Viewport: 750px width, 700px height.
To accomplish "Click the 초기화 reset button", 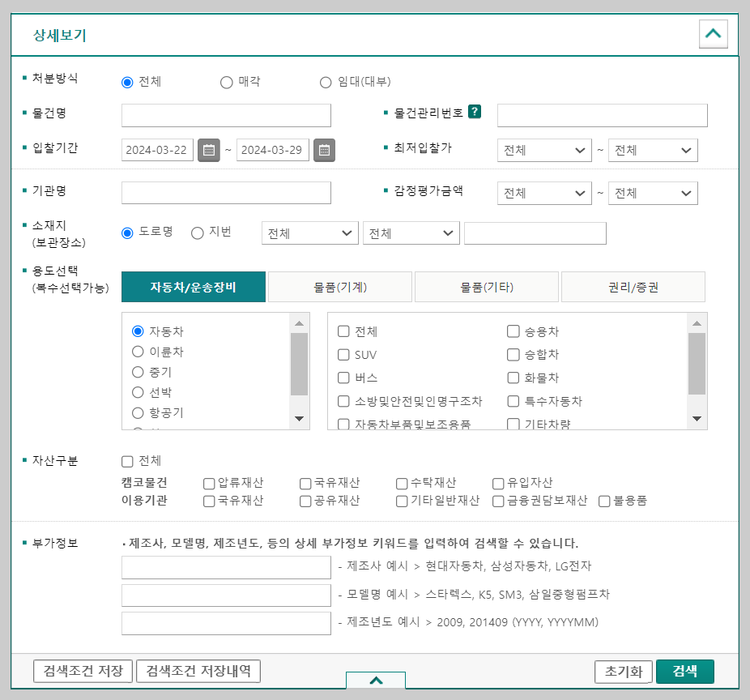I will click(x=623, y=671).
